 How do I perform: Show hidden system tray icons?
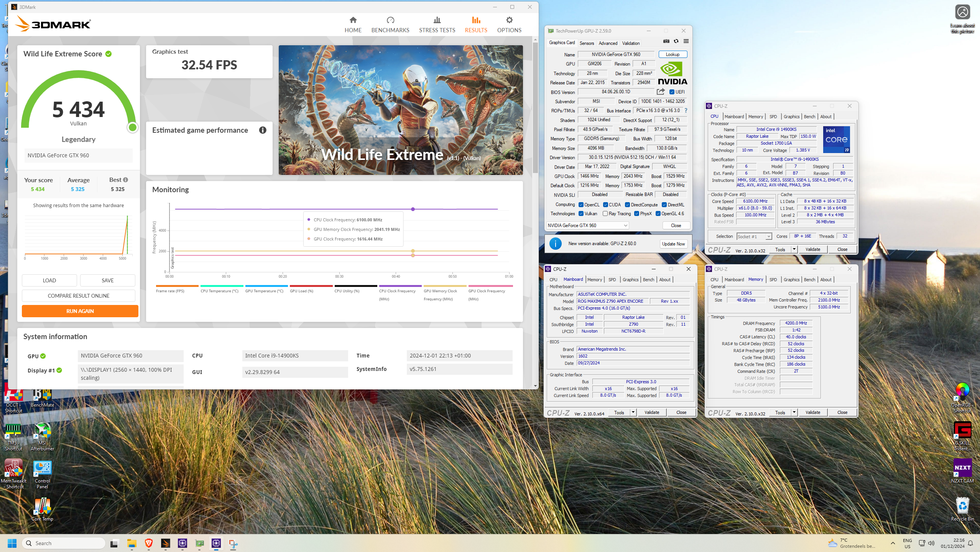pos(893,543)
